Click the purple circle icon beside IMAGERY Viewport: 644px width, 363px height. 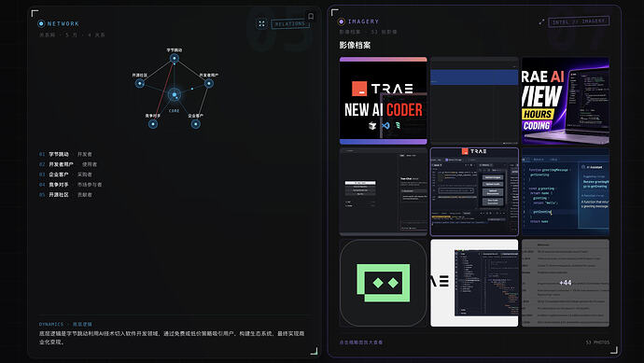(x=341, y=21)
